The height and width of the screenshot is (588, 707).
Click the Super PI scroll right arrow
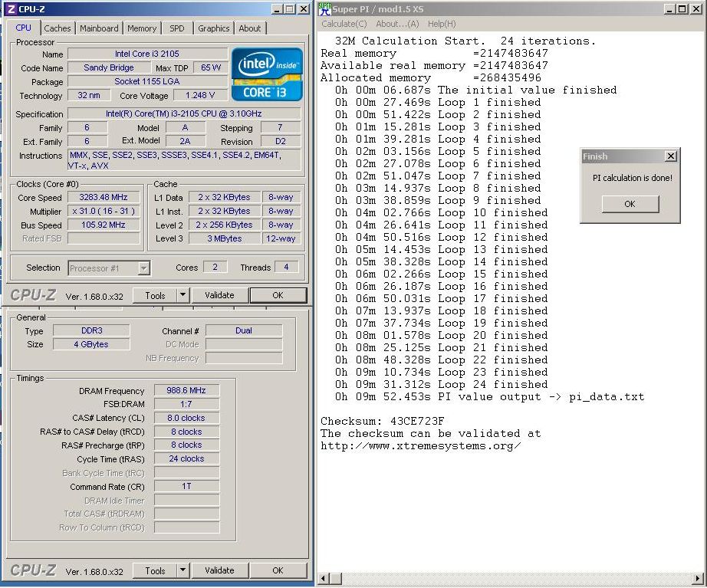[x=698, y=579]
